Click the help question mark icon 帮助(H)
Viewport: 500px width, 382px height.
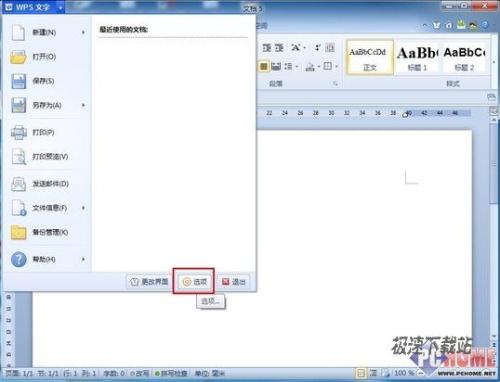18,259
